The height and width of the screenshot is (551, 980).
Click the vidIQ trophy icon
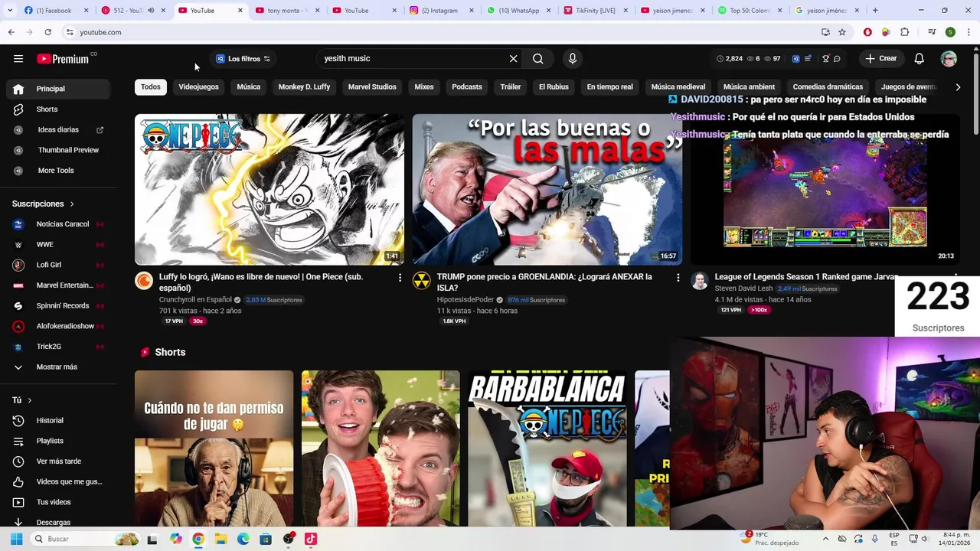coord(825,59)
